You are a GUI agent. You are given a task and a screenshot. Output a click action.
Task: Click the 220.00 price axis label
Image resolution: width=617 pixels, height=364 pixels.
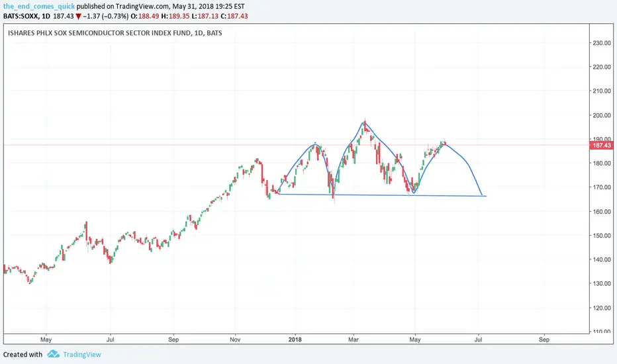pyautogui.click(x=602, y=67)
